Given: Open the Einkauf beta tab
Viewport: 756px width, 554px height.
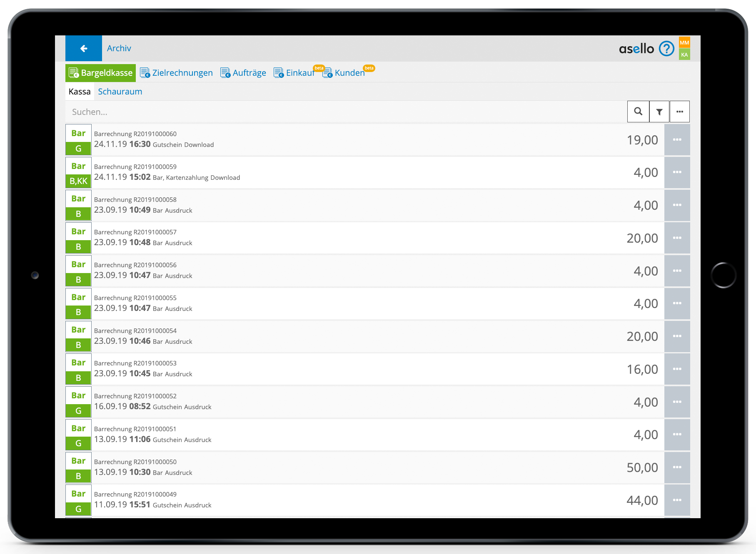Looking at the screenshot, I should (294, 73).
